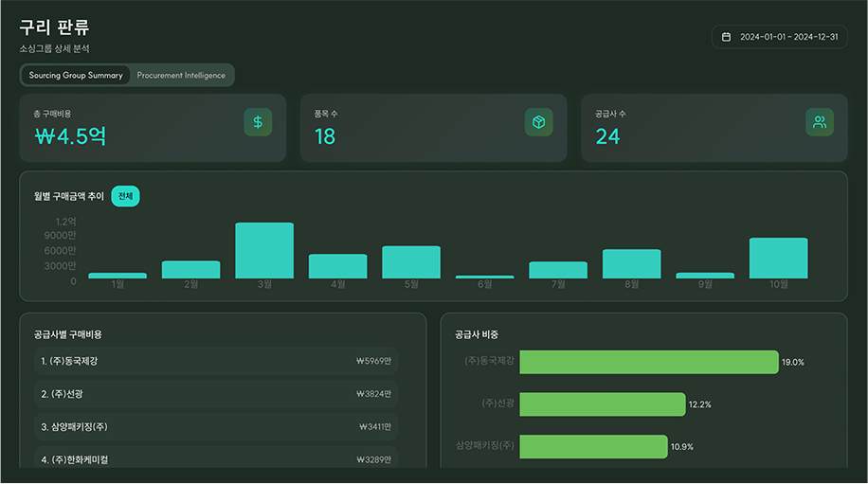This screenshot has width=868, height=484.
Task: Click the 19.0% green bar for (주)동국제강
Action: tap(648, 362)
